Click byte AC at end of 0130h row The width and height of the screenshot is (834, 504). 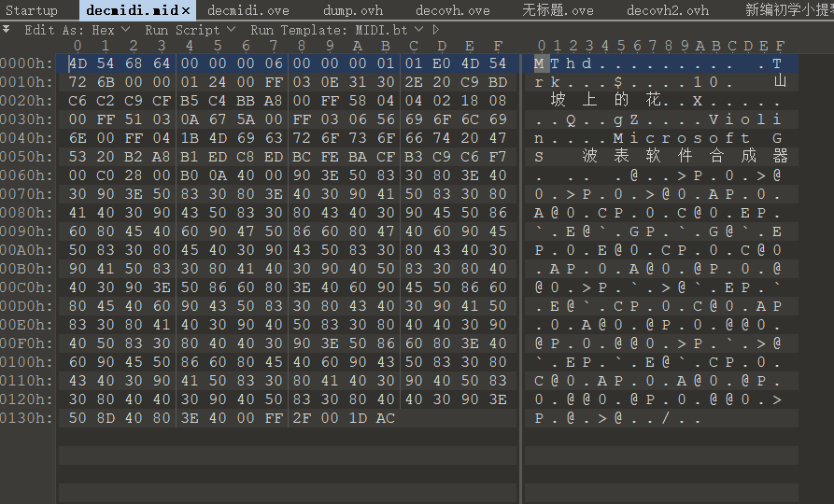click(x=386, y=418)
